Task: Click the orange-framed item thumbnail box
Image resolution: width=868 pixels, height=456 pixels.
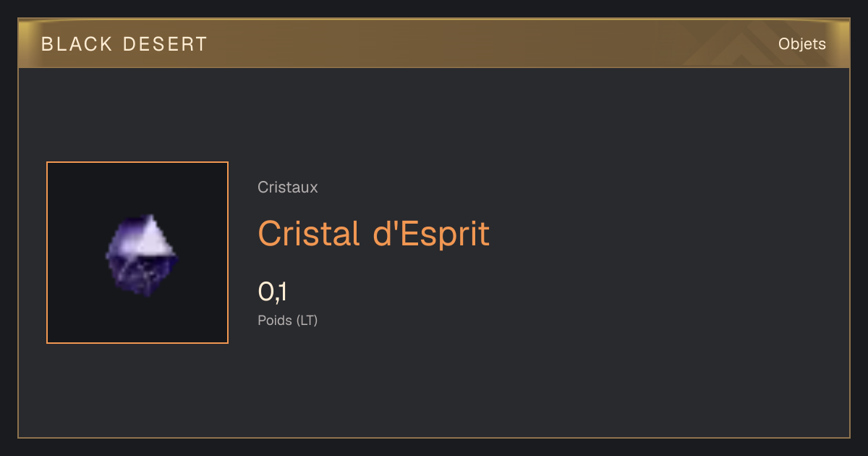Action: coord(137,253)
